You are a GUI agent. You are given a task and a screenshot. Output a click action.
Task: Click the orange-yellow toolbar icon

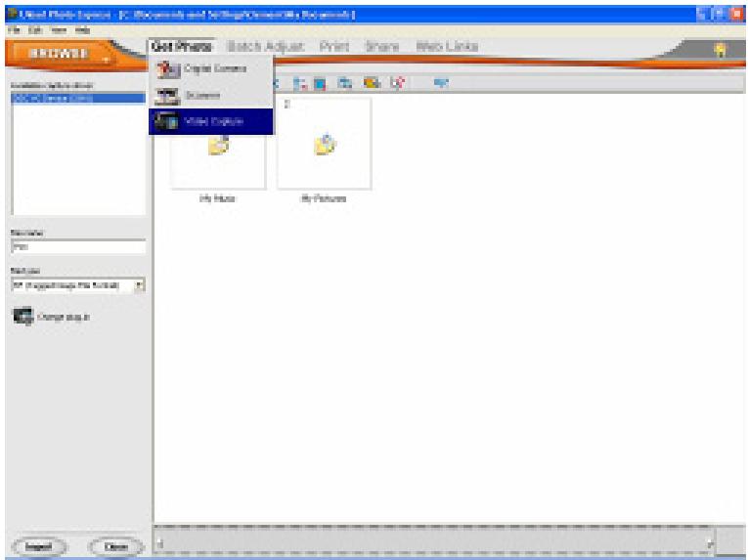point(372,83)
